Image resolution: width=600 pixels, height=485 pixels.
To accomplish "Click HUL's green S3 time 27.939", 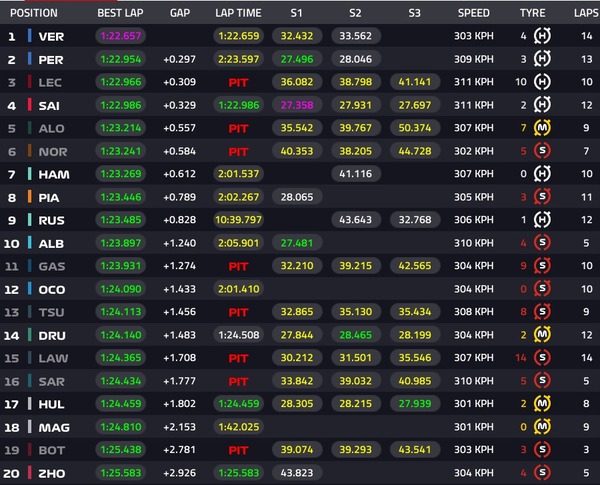I will [415, 403].
